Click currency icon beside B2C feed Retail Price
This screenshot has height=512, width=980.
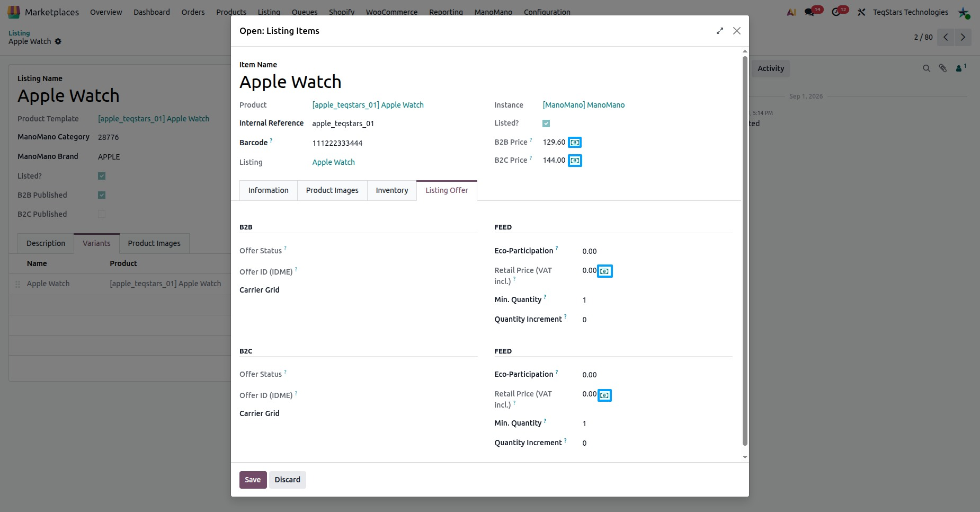[604, 395]
